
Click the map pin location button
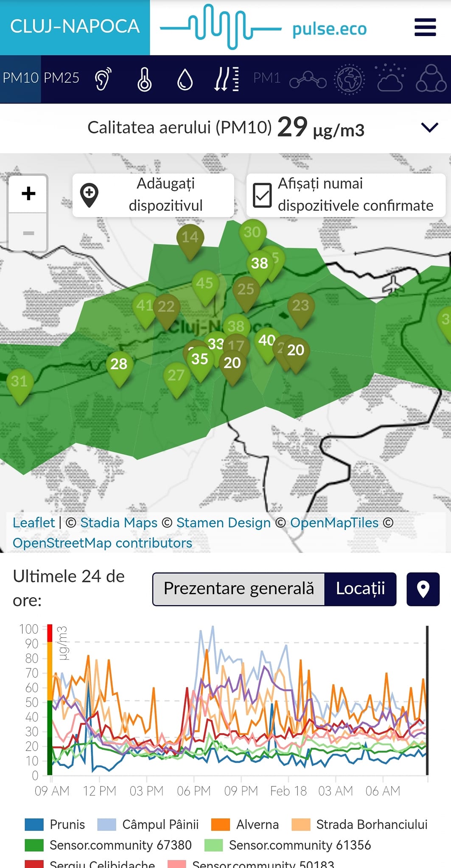pos(423,589)
